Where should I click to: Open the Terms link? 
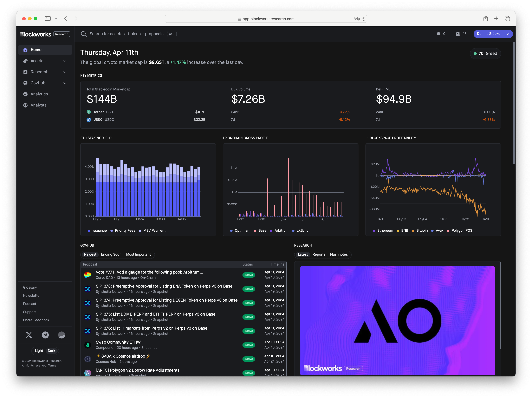tap(52, 366)
